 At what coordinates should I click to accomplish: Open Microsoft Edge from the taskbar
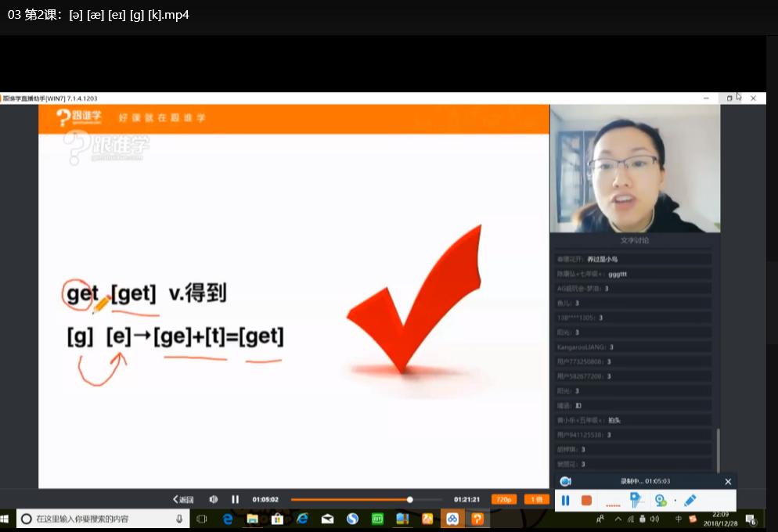click(x=228, y=519)
